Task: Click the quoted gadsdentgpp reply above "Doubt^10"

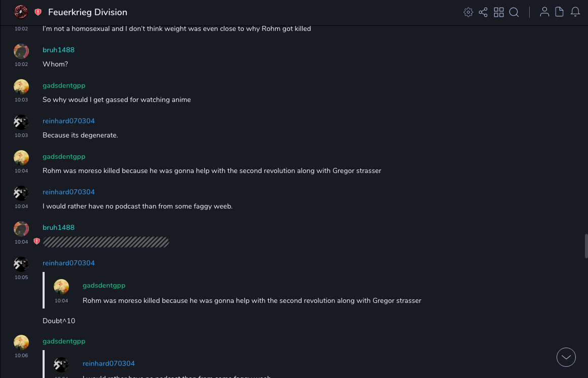Action: [251, 300]
